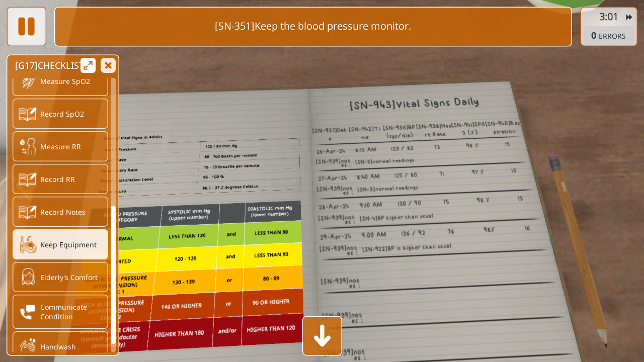Screen dimensions: 644x362
Task: Select the Measure RR breathing icon
Action: 28,147
